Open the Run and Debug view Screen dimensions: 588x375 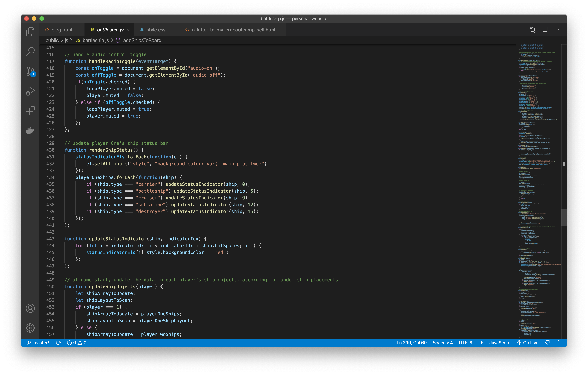[30, 91]
